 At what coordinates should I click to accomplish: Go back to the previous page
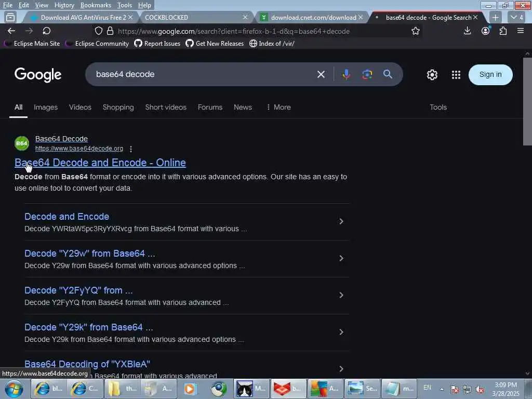11,31
